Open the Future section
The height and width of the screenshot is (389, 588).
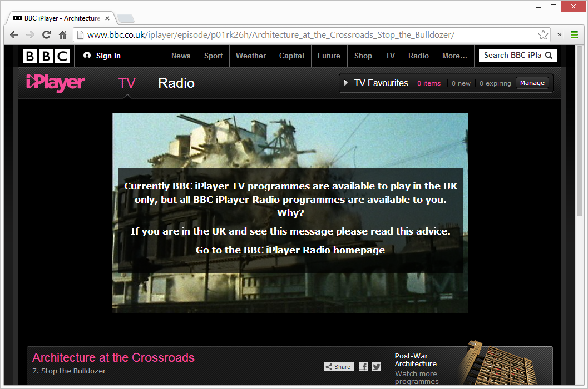[329, 56]
